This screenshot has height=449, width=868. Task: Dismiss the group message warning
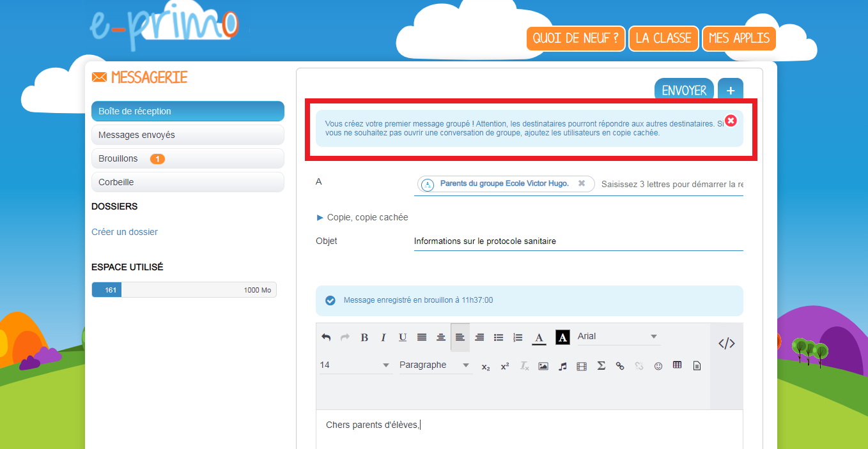pyautogui.click(x=731, y=121)
